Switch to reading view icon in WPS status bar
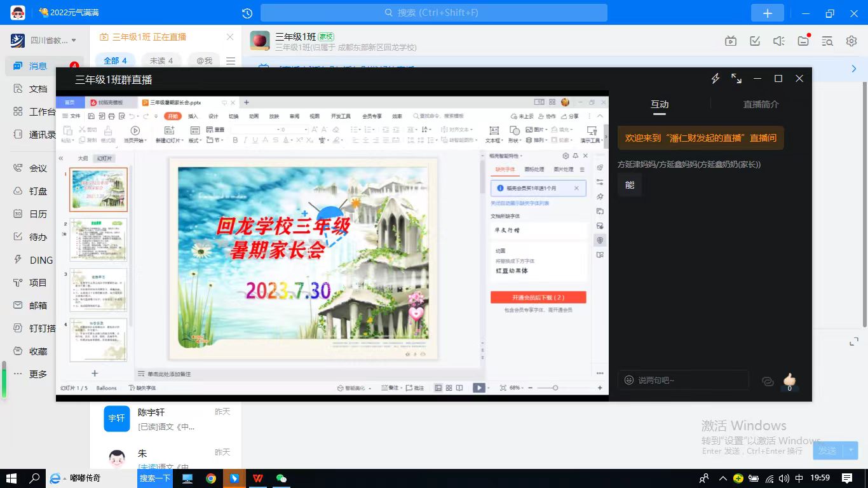The image size is (868, 488). (459, 388)
